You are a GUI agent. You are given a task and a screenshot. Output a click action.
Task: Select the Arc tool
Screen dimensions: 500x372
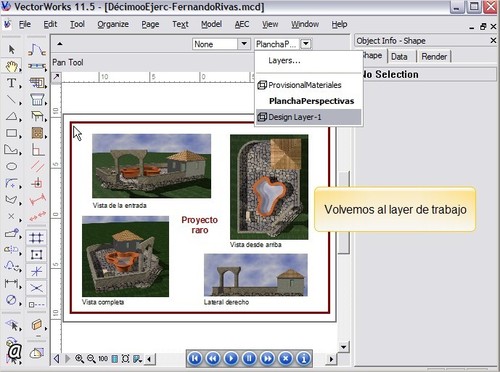[12, 183]
